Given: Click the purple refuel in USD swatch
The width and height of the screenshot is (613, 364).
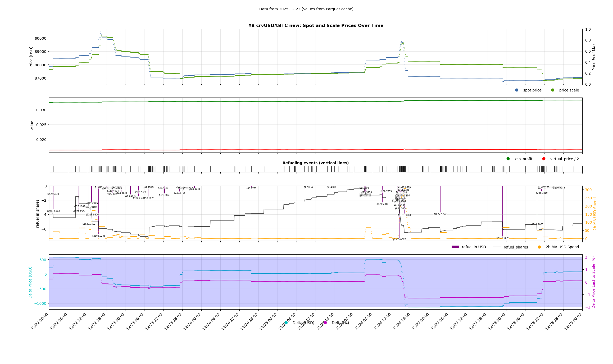Looking at the screenshot, I should pos(455,247).
